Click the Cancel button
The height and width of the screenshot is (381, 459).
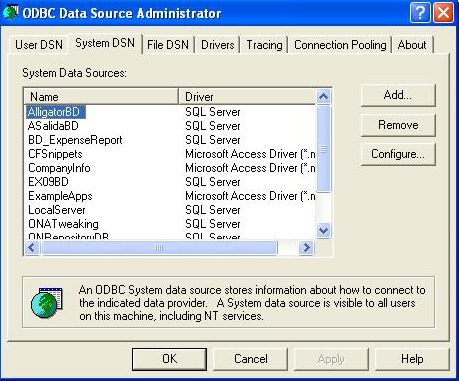(x=251, y=359)
